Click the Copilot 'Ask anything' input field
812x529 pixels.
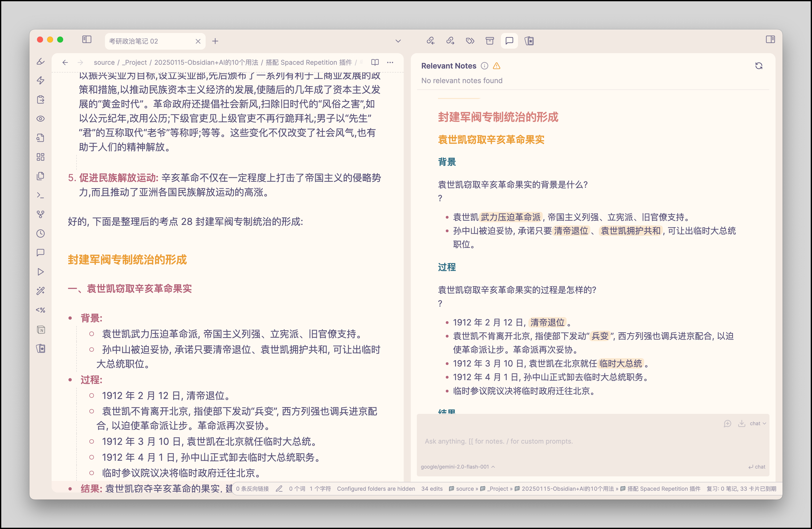tap(593, 442)
